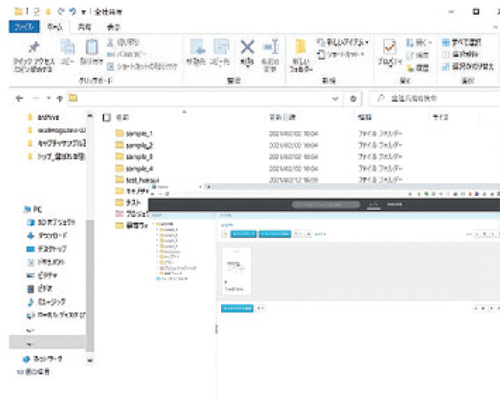Open Properties with the checkmark icon
Image resolution: width=500 pixels, height=400 pixels.
pos(389,47)
